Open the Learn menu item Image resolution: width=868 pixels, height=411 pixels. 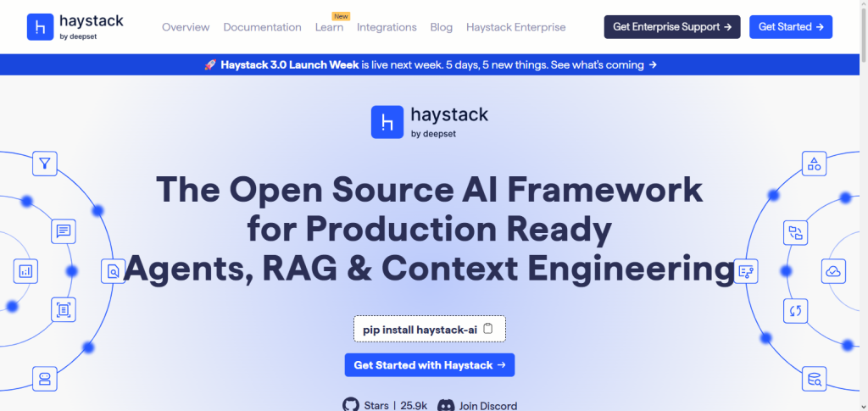tap(329, 27)
